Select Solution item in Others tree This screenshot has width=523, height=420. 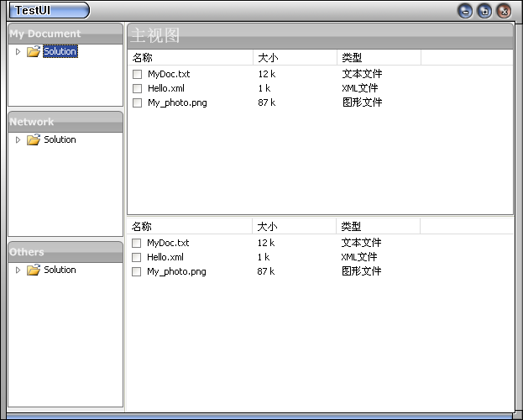point(60,270)
